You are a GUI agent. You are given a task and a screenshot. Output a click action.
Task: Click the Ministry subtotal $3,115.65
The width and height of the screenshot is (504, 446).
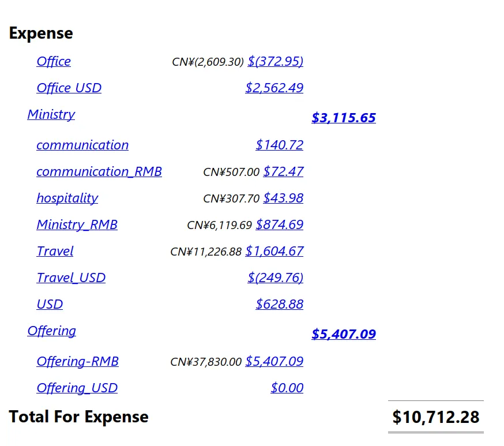[344, 118]
